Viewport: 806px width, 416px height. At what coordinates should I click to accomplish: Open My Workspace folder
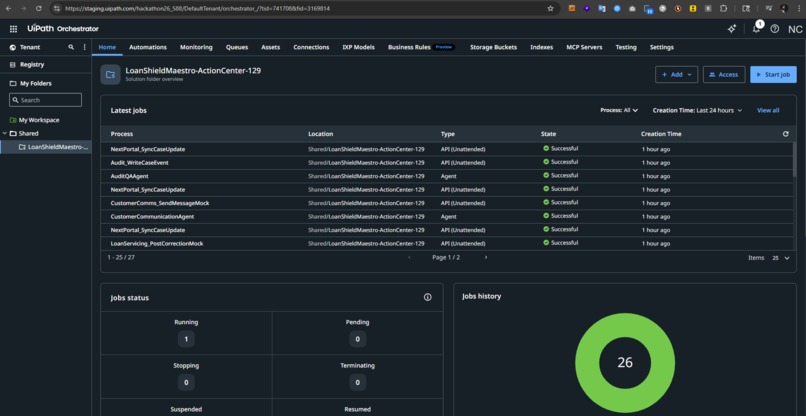[x=35, y=120]
